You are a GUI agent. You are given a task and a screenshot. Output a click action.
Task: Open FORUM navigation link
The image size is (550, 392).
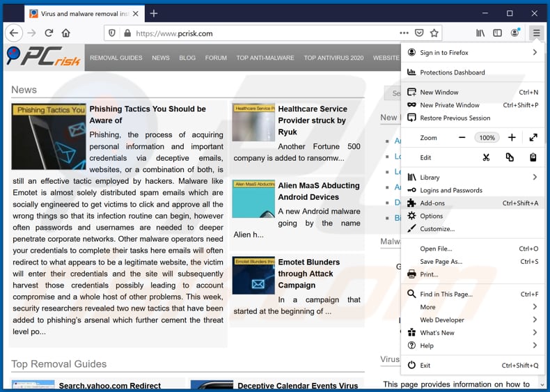[216, 58]
